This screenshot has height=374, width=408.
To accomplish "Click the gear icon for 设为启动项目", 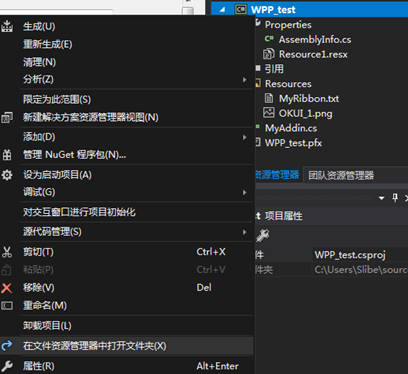I will [x=7, y=175].
